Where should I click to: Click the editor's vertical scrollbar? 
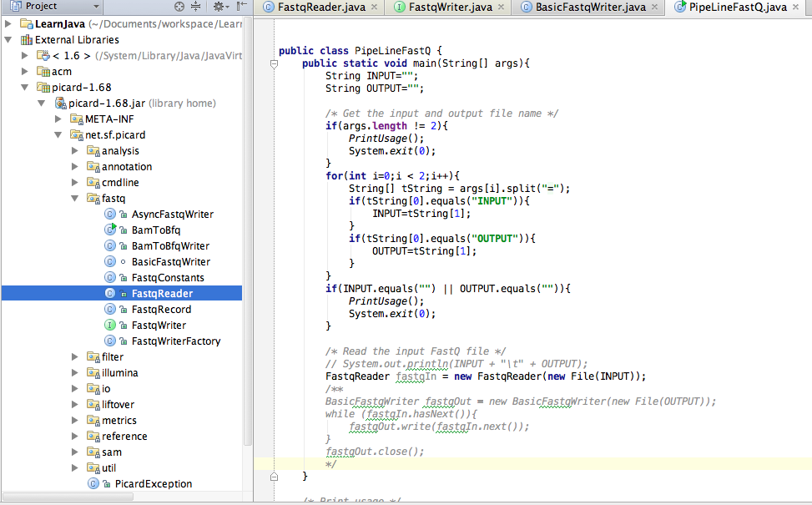tap(806, 250)
